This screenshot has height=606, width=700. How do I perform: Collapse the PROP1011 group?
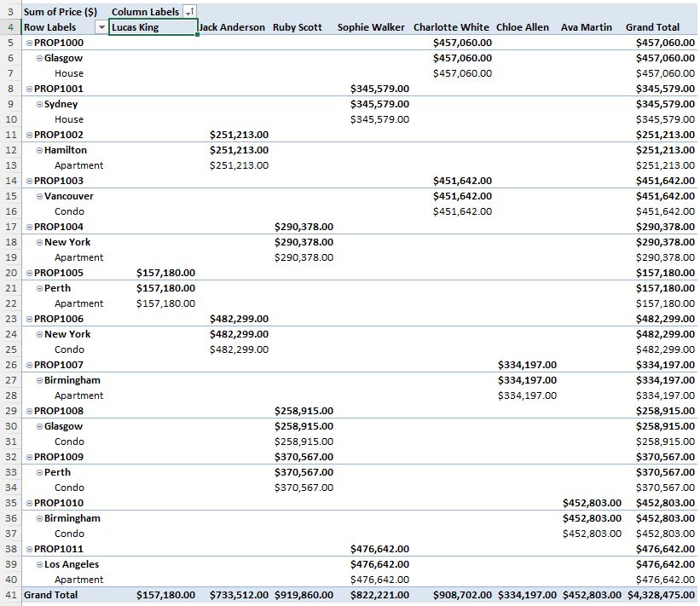tap(30, 549)
